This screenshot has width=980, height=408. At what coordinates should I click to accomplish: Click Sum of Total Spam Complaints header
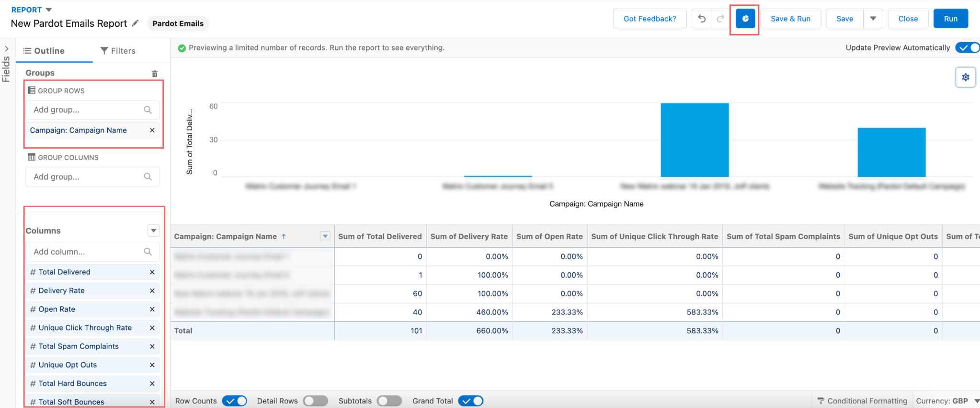tap(783, 236)
